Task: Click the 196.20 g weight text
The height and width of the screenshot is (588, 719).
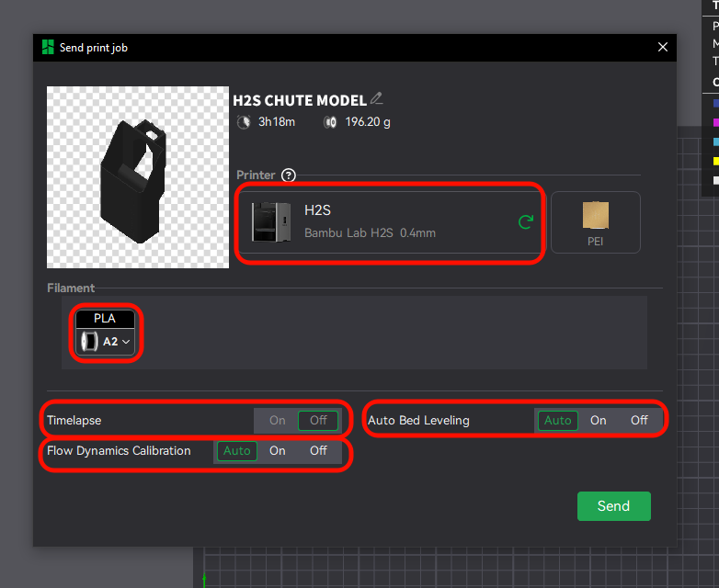Action: 368,122
